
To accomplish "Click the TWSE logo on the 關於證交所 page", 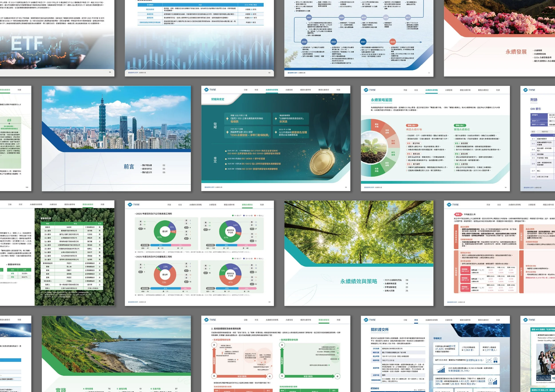I will click(x=369, y=320).
